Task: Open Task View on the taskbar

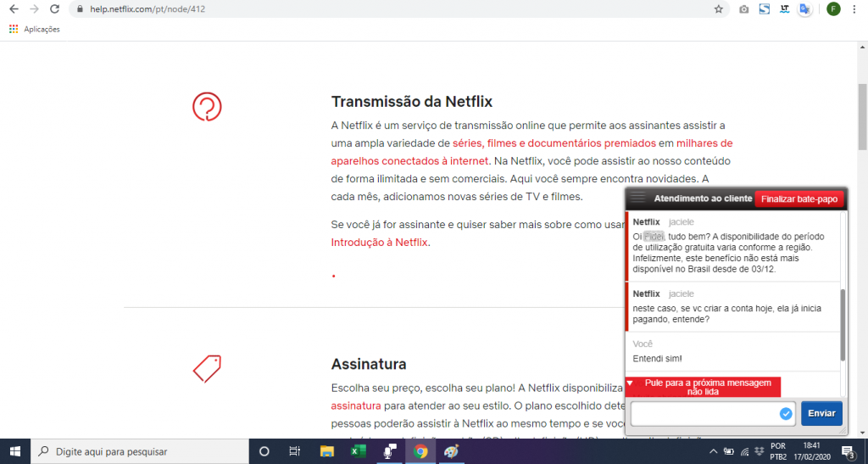Action: click(294, 451)
